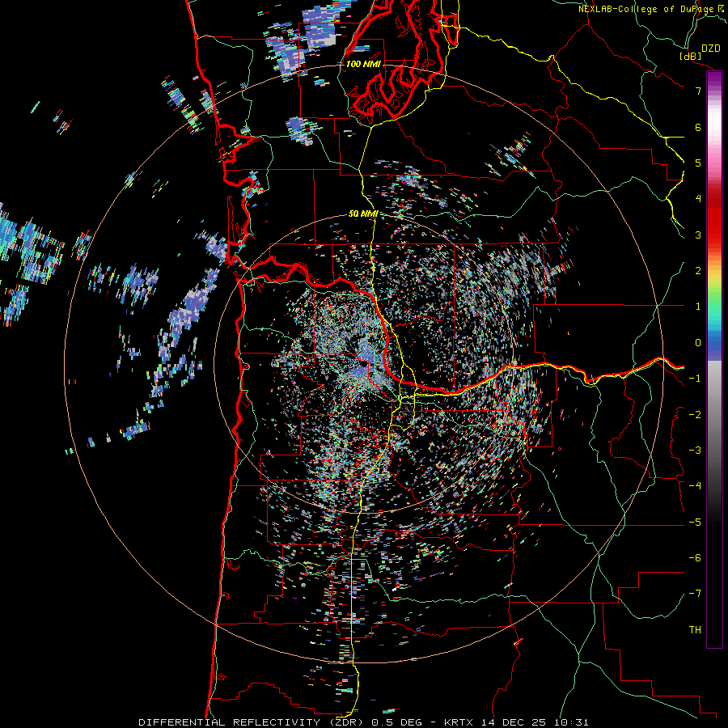Click the 6 value on the scale
This screenshot has width=728, height=728.
point(698,127)
